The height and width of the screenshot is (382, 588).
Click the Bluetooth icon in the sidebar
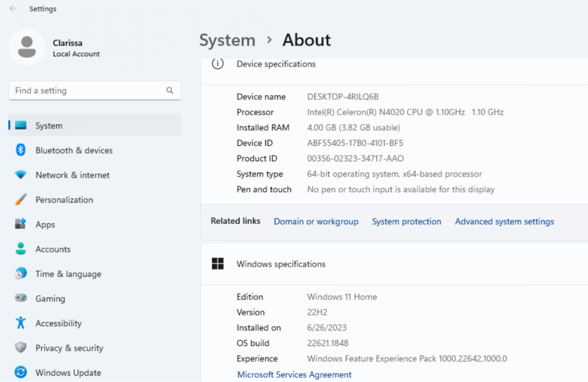tap(20, 150)
